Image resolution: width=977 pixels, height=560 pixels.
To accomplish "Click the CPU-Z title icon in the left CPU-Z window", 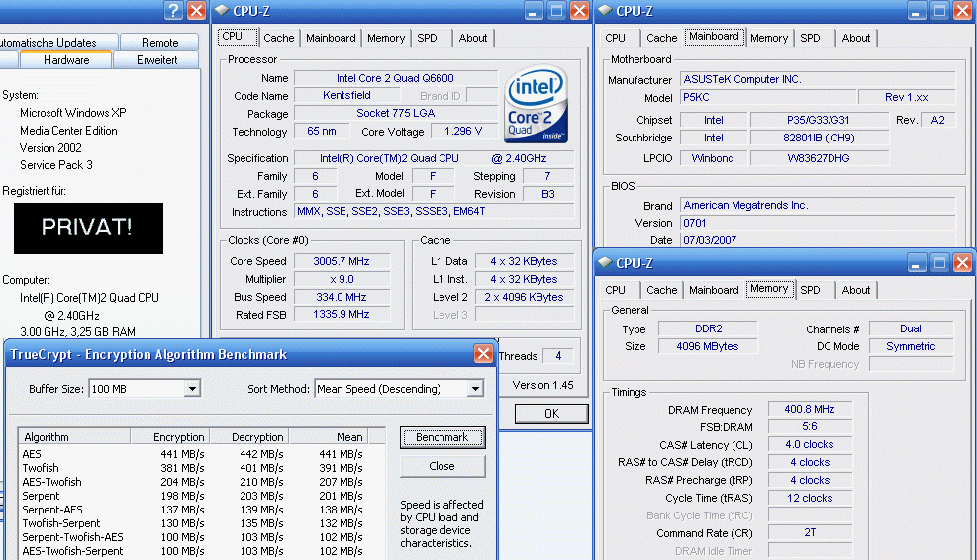I will [x=222, y=10].
